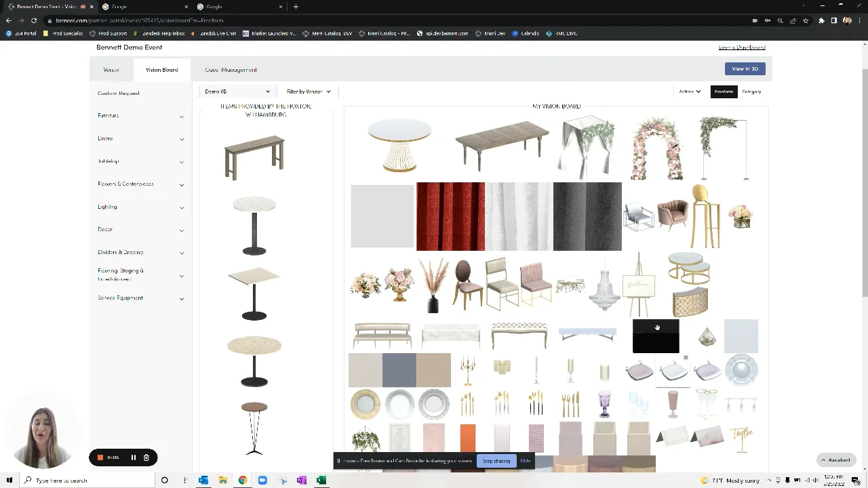The width and height of the screenshot is (868, 488).
Task: Stop recording with the orange square
Action: (100, 457)
